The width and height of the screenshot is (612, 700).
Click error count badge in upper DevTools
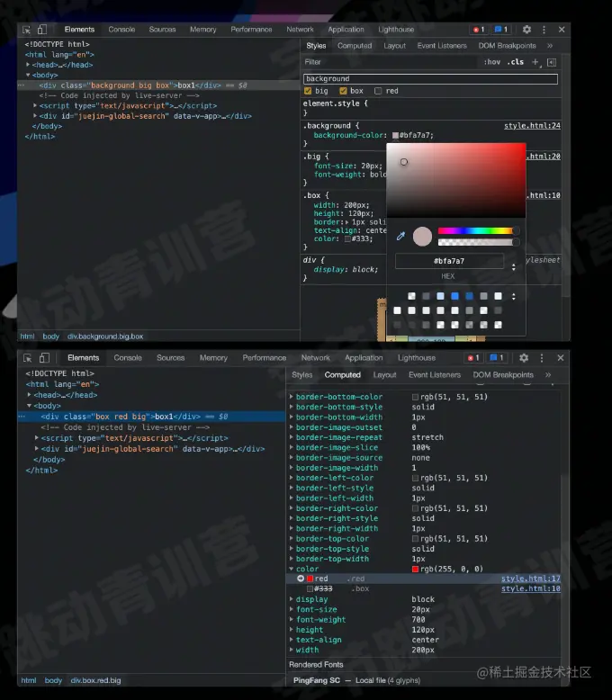(479, 30)
